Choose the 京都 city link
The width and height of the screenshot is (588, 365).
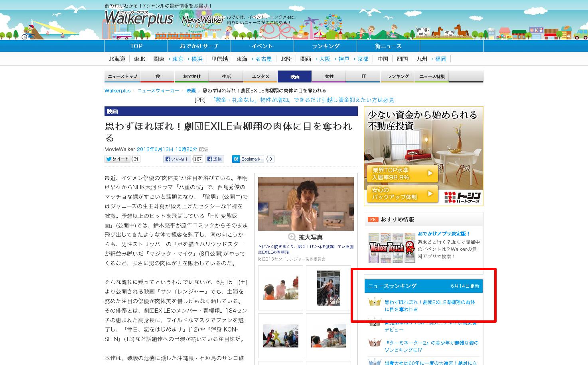pos(363,59)
